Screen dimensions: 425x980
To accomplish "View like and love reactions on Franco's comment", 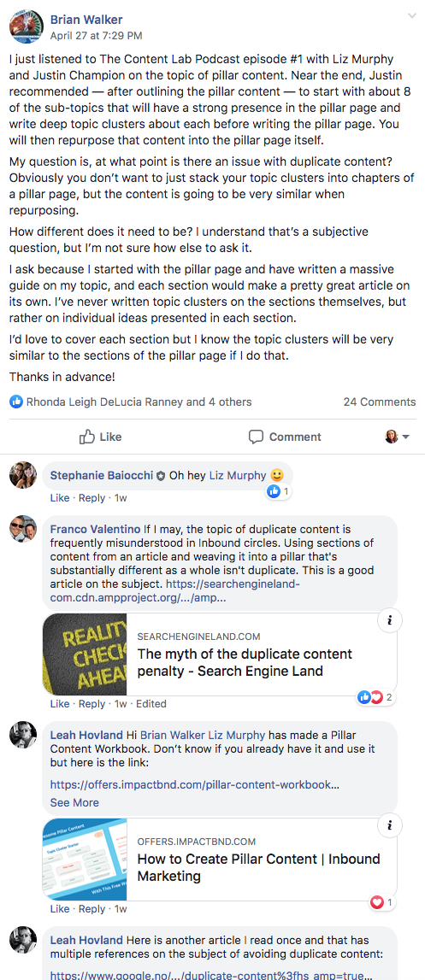I will 375,697.
